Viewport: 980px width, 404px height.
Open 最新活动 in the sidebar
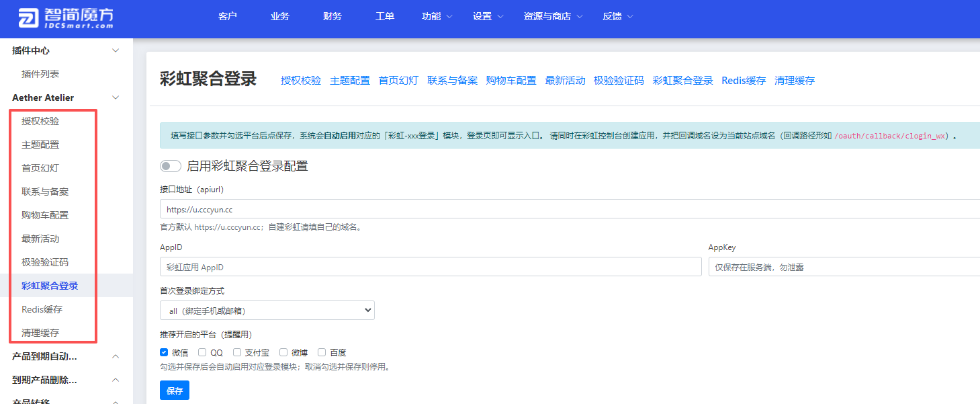[x=40, y=239]
